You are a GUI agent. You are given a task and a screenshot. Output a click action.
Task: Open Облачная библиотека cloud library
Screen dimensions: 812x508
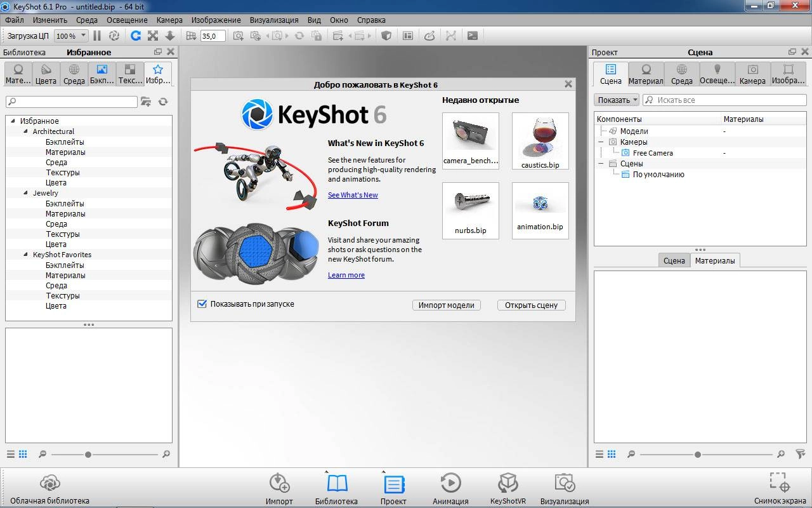[49, 489]
